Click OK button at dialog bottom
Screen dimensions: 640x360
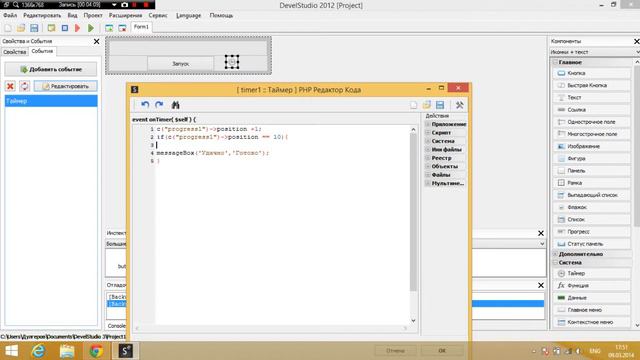(x=442, y=350)
